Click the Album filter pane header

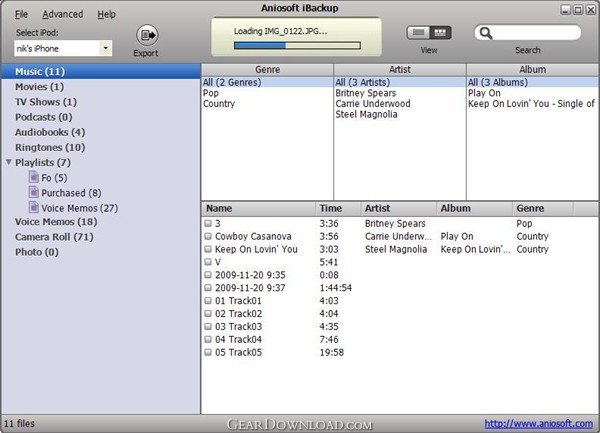tap(532, 70)
